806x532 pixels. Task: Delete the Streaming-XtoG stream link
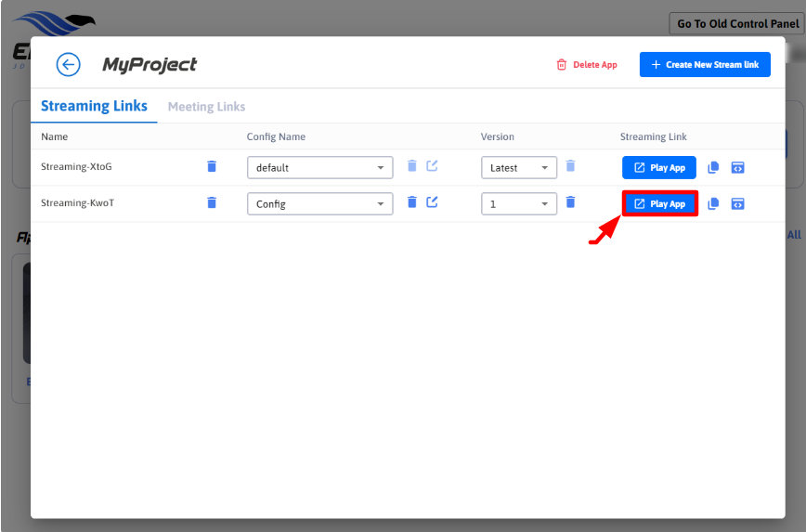[x=212, y=167]
